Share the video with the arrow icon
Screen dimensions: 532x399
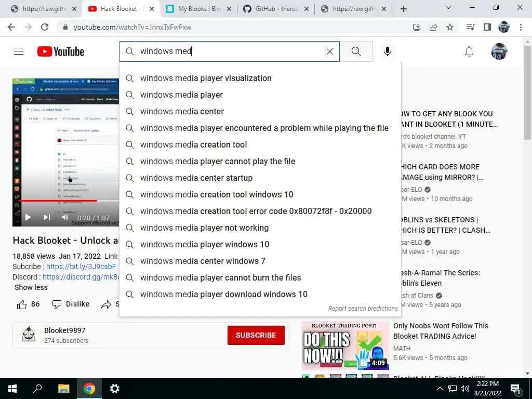click(106, 304)
